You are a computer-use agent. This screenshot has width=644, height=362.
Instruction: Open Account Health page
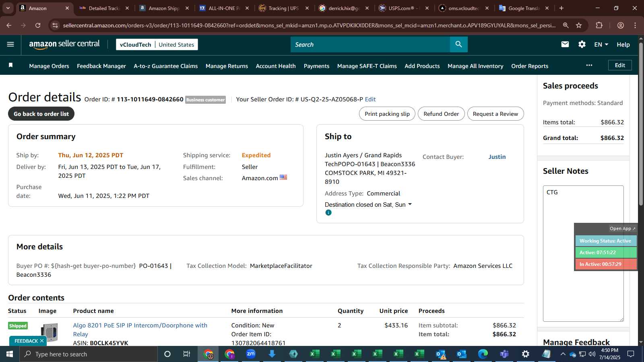(276, 66)
